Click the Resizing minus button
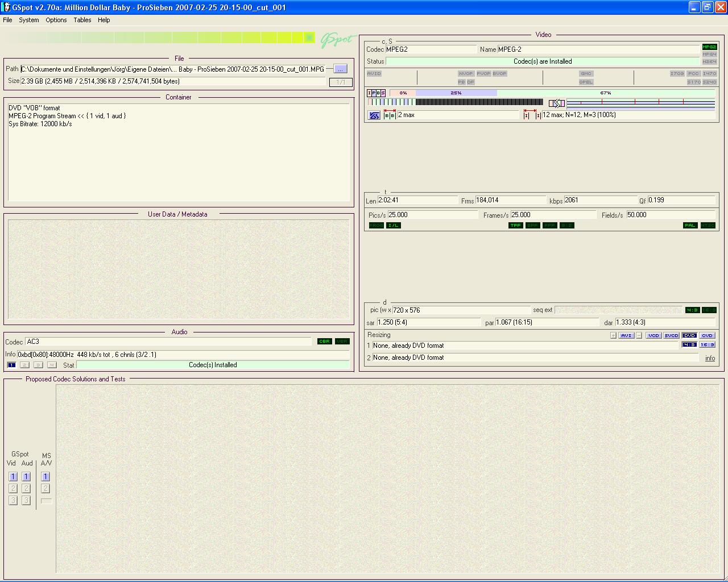Screen dimensions: 728x582 [x=639, y=335]
